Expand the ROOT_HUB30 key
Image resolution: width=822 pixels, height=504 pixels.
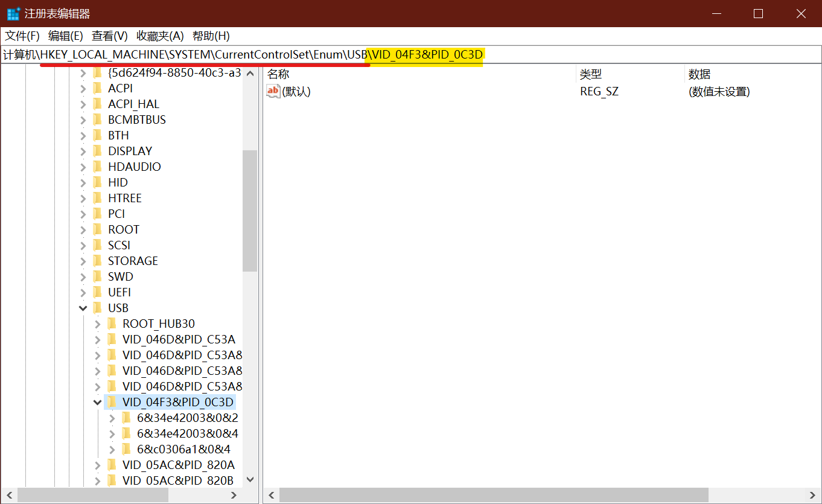[x=98, y=324]
